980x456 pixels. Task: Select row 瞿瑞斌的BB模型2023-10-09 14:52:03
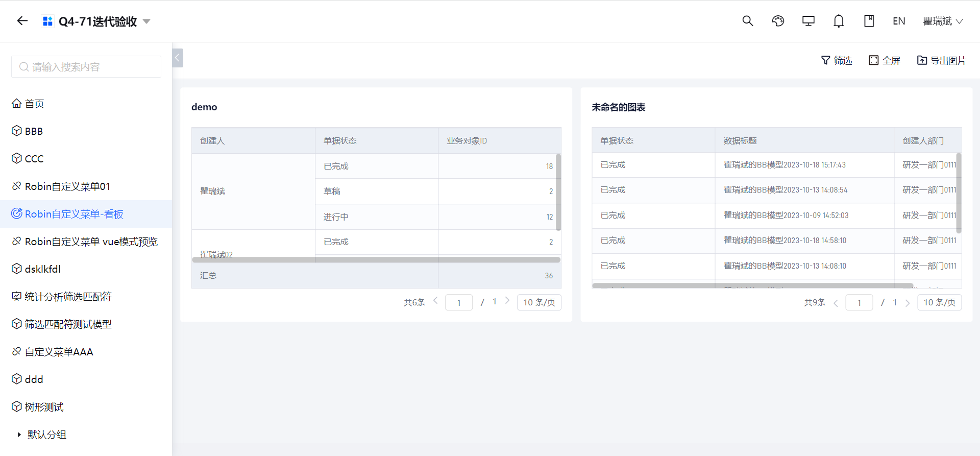pos(777,215)
